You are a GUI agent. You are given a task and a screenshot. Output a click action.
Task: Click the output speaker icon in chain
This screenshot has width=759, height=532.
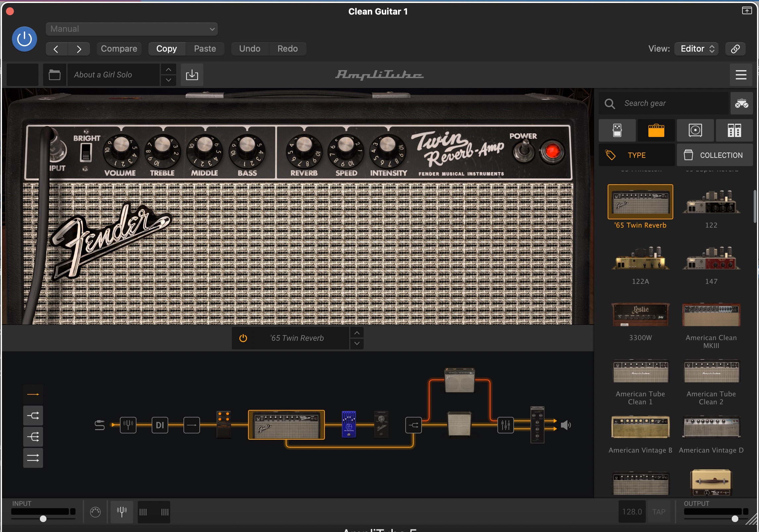click(566, 425)
